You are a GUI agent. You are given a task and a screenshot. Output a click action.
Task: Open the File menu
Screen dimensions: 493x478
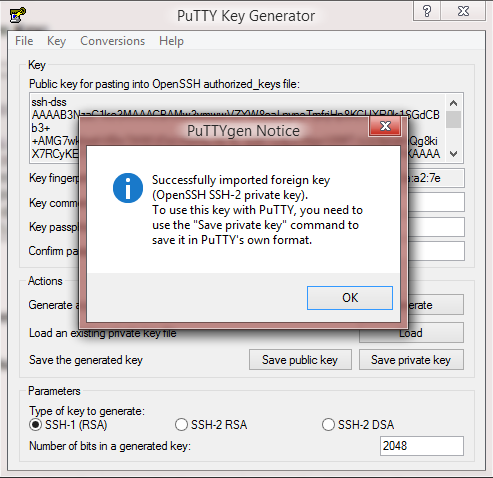tap(24, 41)
